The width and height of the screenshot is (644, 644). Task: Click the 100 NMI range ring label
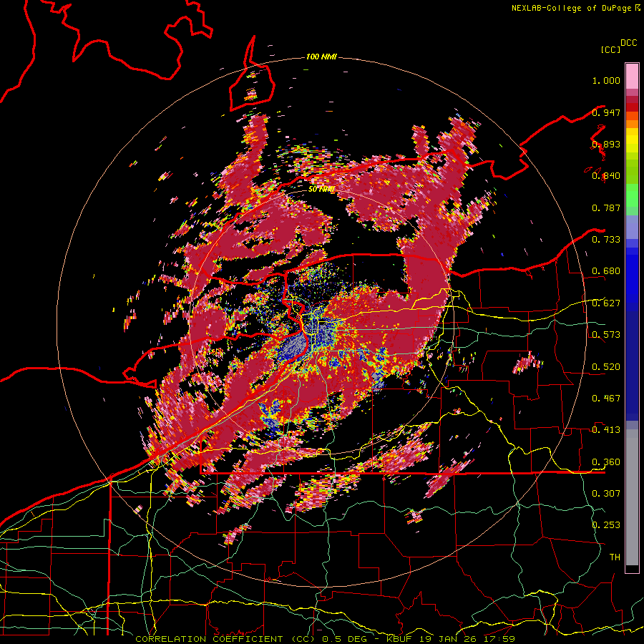point(321,57)
